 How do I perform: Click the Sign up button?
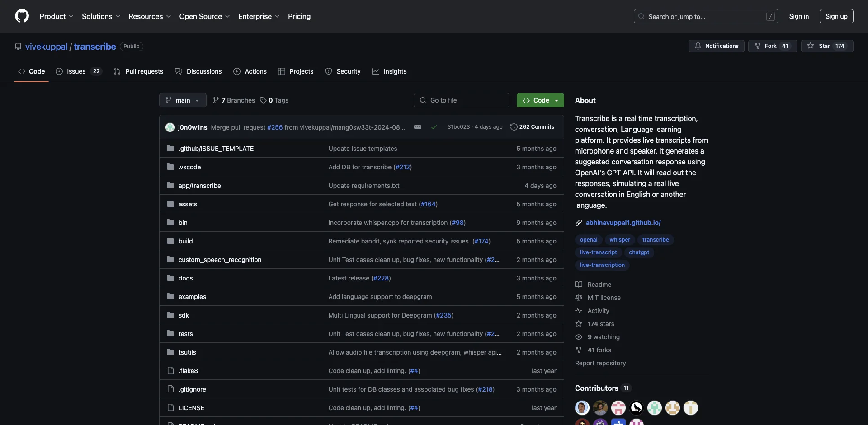[x=836, y=16]
